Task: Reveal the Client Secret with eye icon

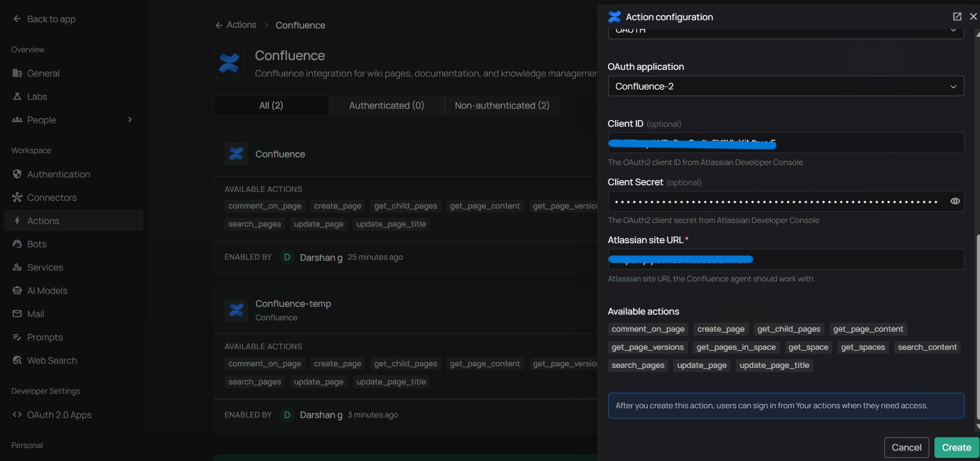Action: [955, 201]
